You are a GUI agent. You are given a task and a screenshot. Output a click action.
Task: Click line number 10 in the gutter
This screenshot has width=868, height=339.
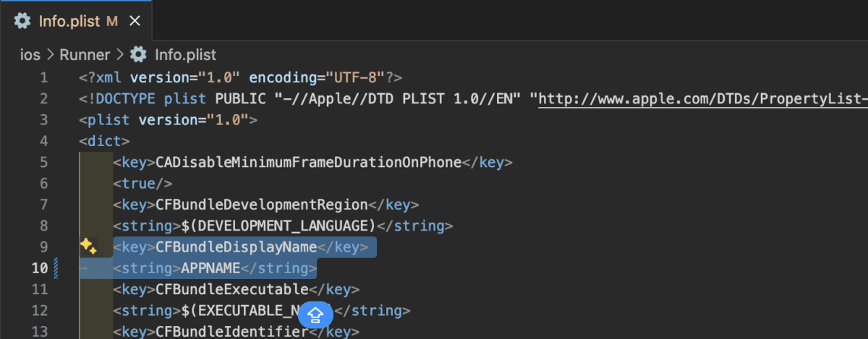click(39, 268)
